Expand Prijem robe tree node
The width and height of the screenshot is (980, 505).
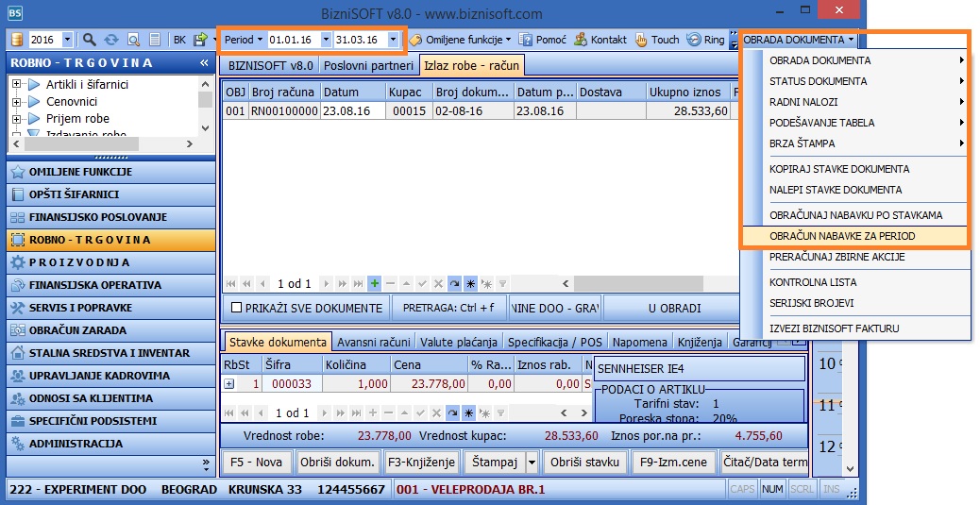tap(16, 119)
